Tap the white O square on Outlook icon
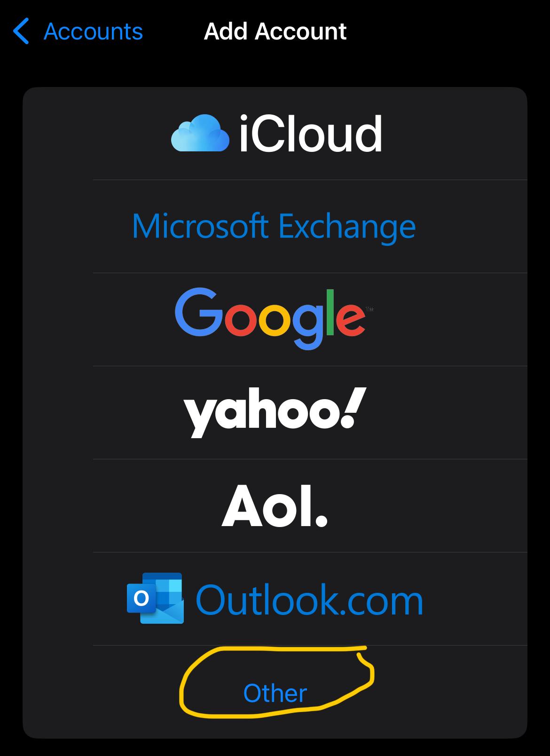The image size is (550, 756). [x=141, y=598]
